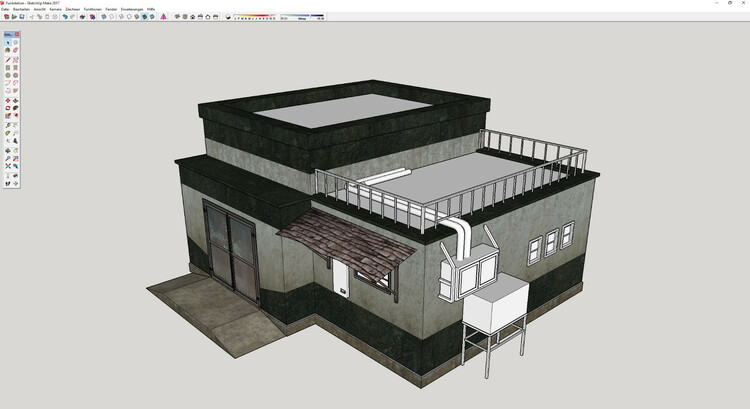Open the Ansicht menu
The width and height of the screenshot is (750, 409).
(40, 9)
